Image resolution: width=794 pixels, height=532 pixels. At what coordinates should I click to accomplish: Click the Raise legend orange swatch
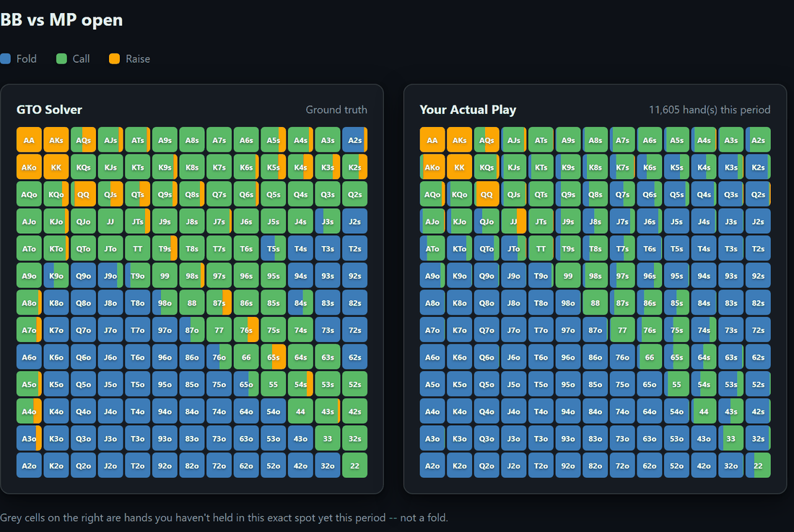pos(115,58)
